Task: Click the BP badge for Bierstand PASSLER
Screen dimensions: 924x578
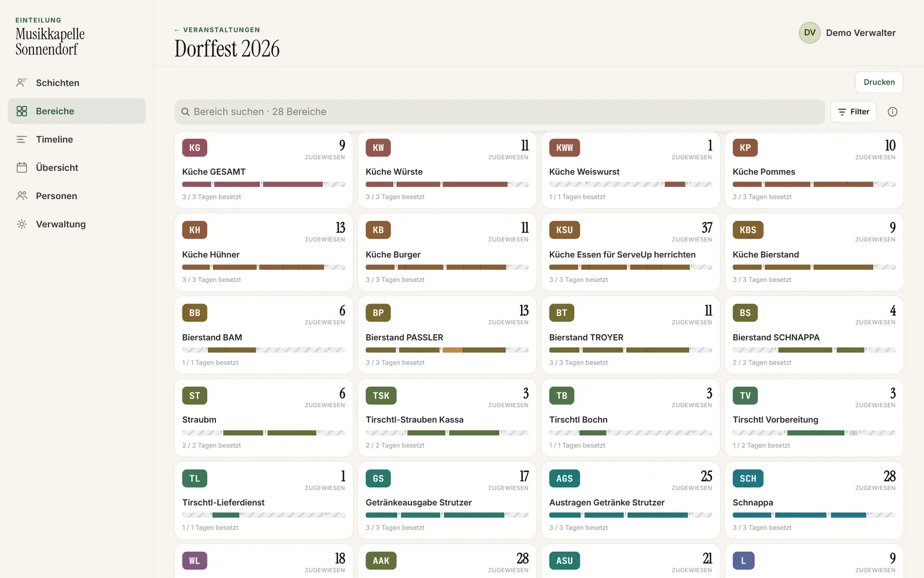Action: pyautogui.click(x=378, y=313)
